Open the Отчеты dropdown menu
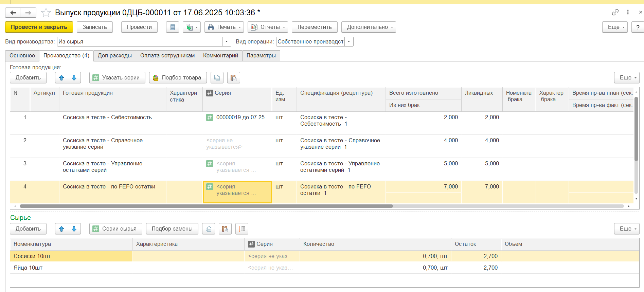The height and width of the screenshot is (292, 644). (268, 27)
